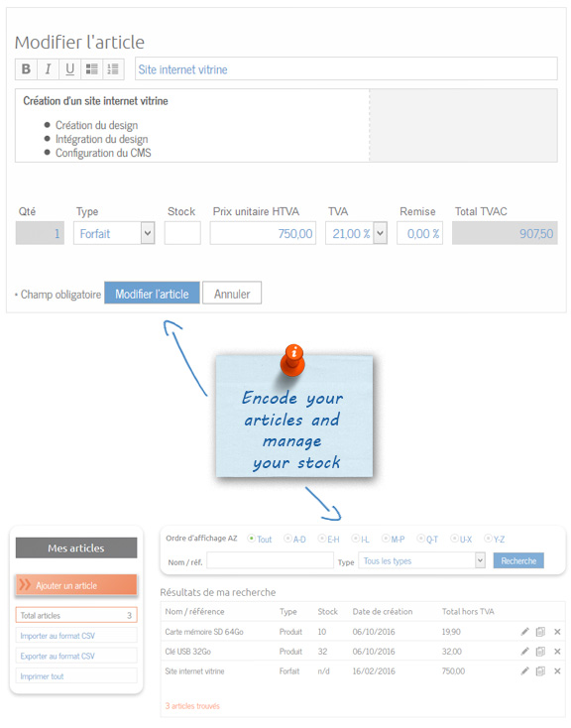Click the Intégration du design bullet line
571x728 pixels.
click(x=101, y=139)
